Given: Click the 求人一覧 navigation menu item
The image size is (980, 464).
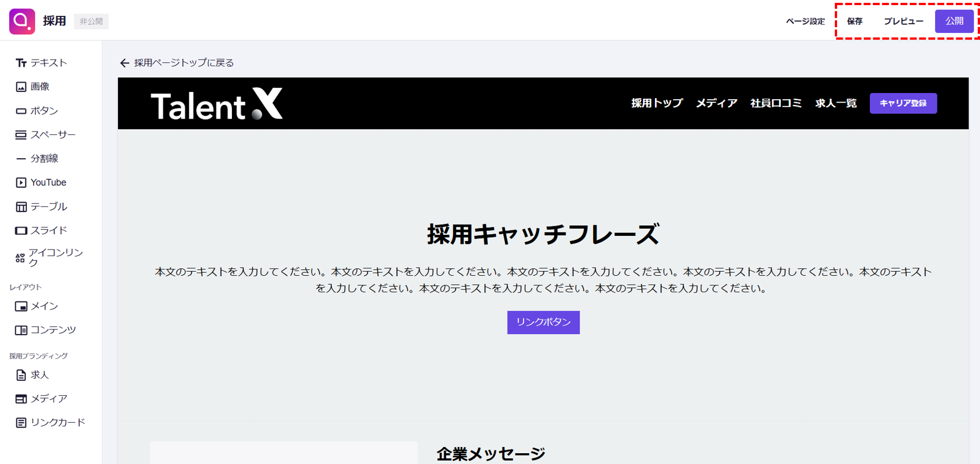Looking at the screenshot, I should (835, 103).
